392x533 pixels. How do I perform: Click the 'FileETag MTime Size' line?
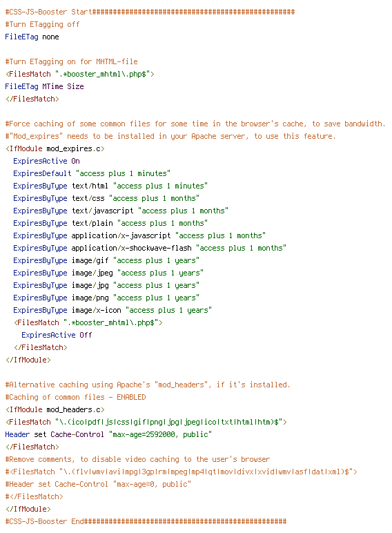(44, 86)
